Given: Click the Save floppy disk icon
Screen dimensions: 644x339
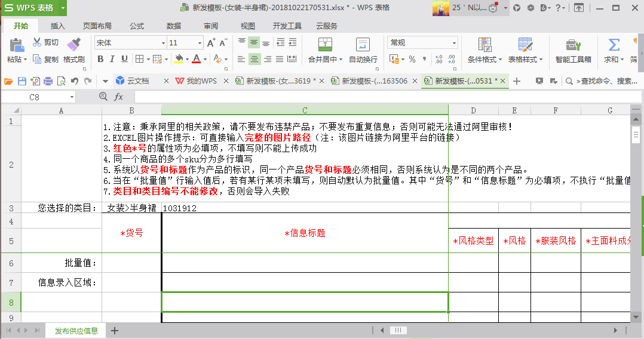Looking at the screenshot, I should (22, 81).
